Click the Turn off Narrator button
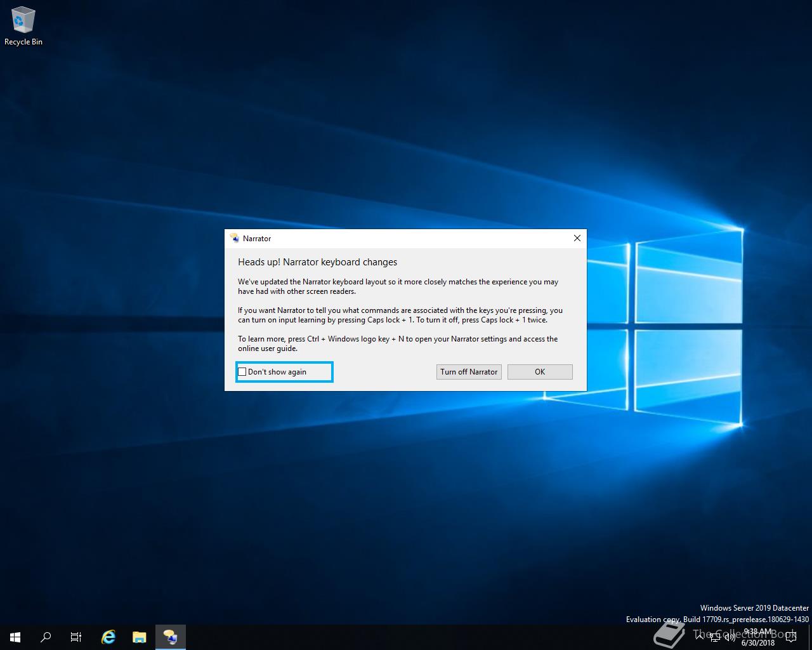The image size is (812, 650). 469,372
